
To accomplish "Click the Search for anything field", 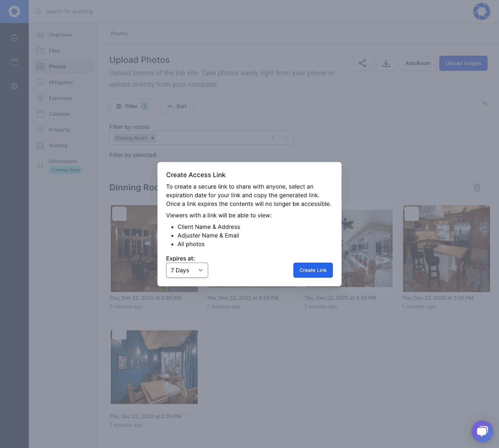I will tap(70, 11).
